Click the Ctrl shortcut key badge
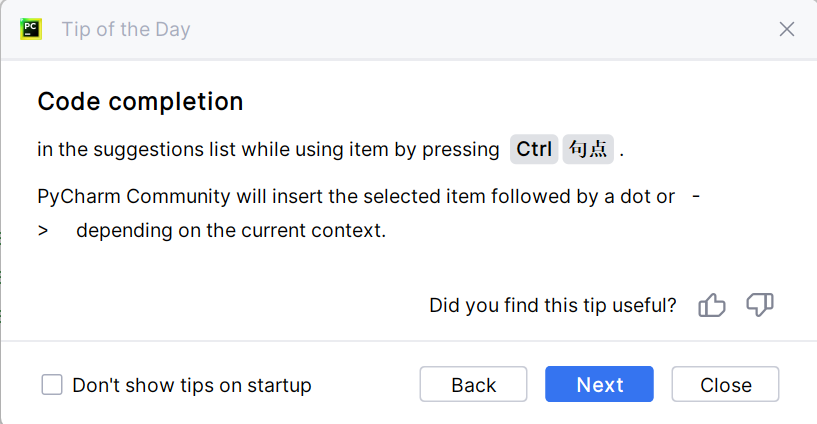 click(x=534, y=150)
